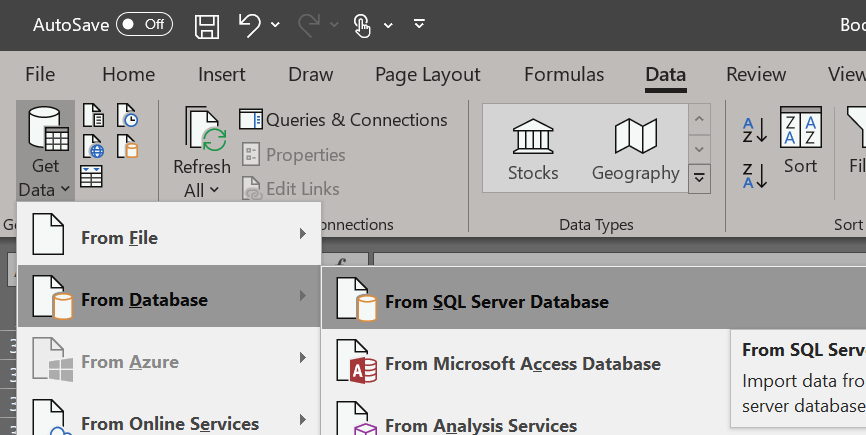Click the Refresh All icon

[205, 129]
